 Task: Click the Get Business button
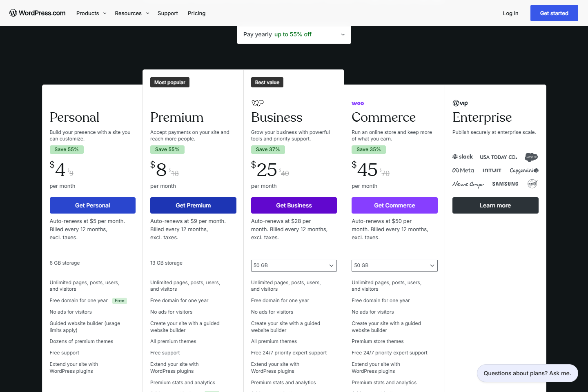click(x=294, y=205)
